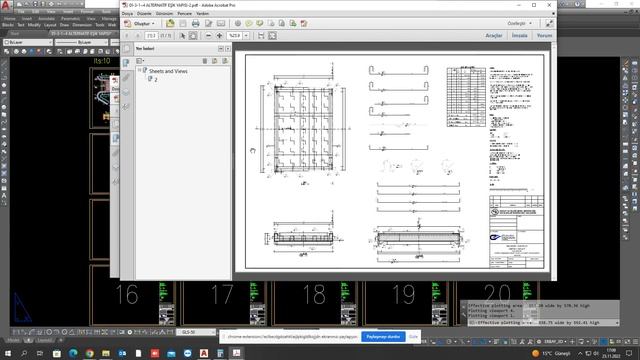Viewport: 640px width, 360px height.
Task: Open the Yardım menu in Acrobat
Action: click(x=202, y=13)
